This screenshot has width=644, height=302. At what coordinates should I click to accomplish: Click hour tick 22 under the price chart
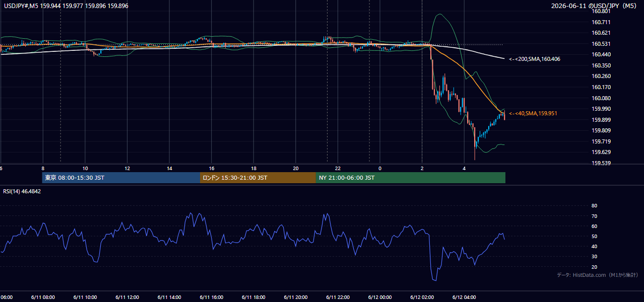tap(338, 169)
